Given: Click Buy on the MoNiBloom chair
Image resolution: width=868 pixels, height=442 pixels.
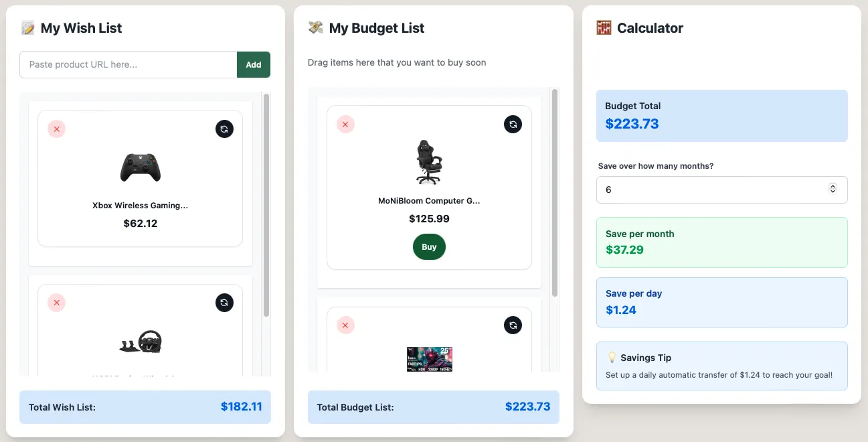Looking at the screenshot, I should [429, 246].
